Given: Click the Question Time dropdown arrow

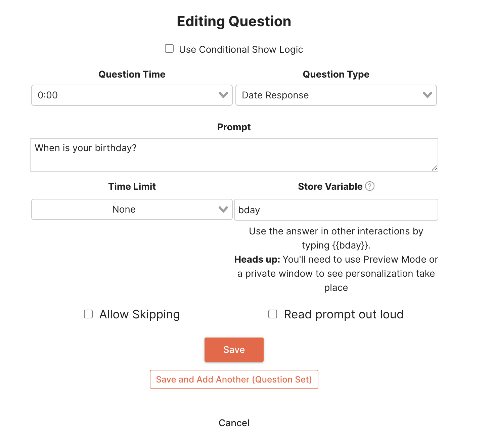Looking at the screenshot, I should 223,95.
